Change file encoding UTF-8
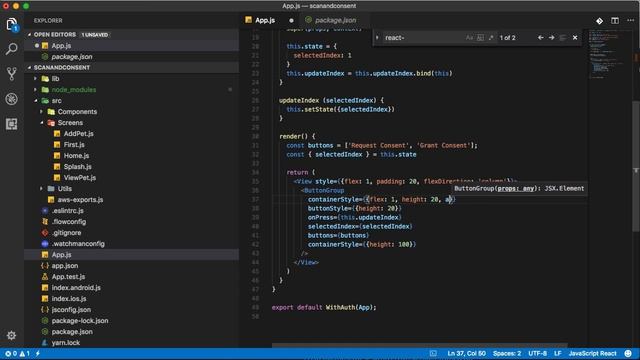 (538, 354)
